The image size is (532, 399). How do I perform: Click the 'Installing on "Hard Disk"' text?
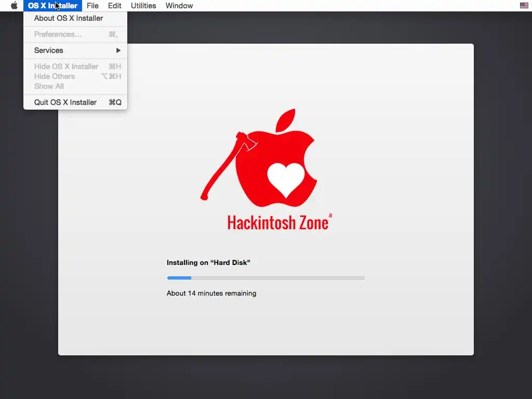click(208, 262)
